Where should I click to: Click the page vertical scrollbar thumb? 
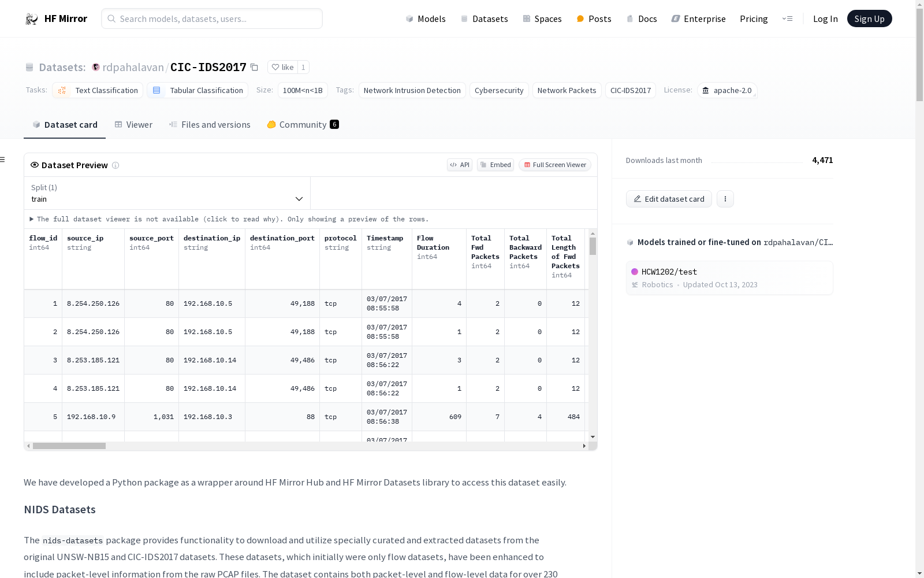[x=919, y=55]
